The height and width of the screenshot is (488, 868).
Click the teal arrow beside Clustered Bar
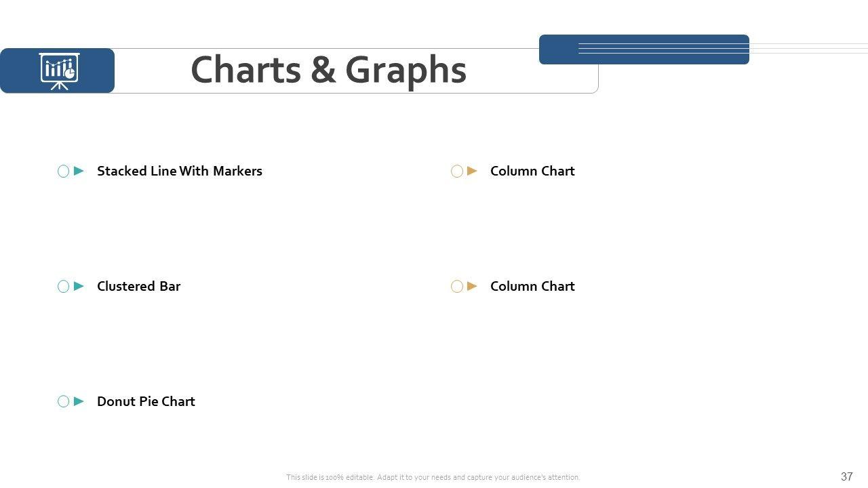pos(79,286)
